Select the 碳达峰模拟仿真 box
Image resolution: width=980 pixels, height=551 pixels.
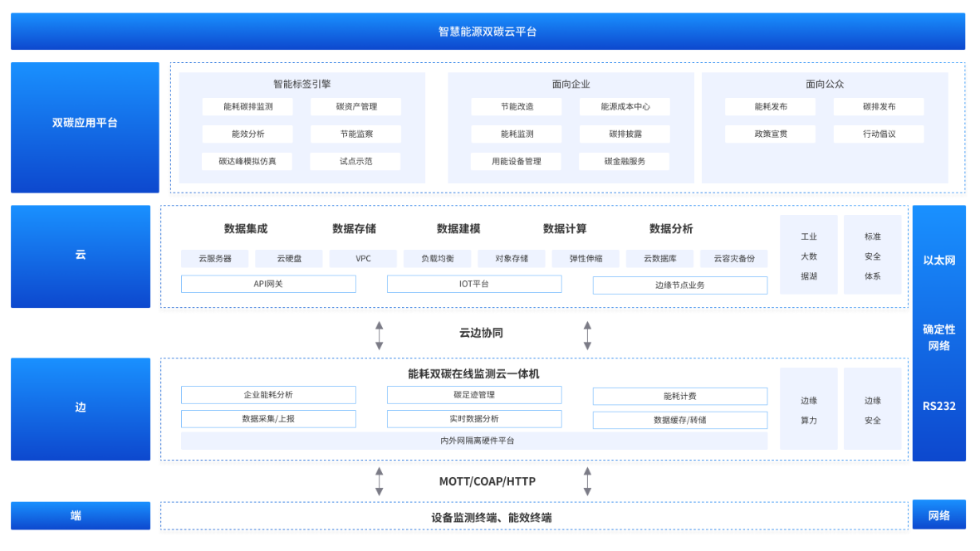point(247,161)
